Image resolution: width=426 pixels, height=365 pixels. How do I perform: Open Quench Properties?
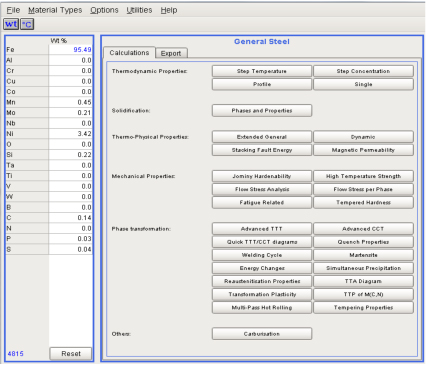[363, 242]
